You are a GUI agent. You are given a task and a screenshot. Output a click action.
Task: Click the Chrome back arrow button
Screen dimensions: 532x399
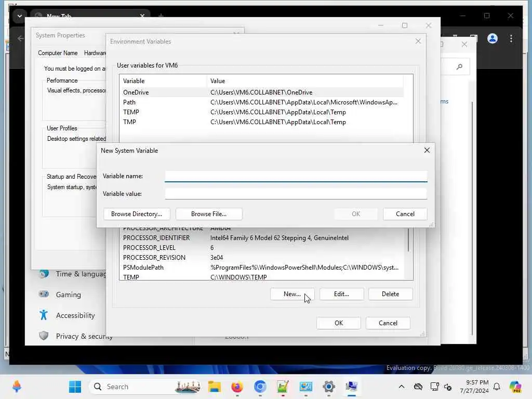click(20, 38)
